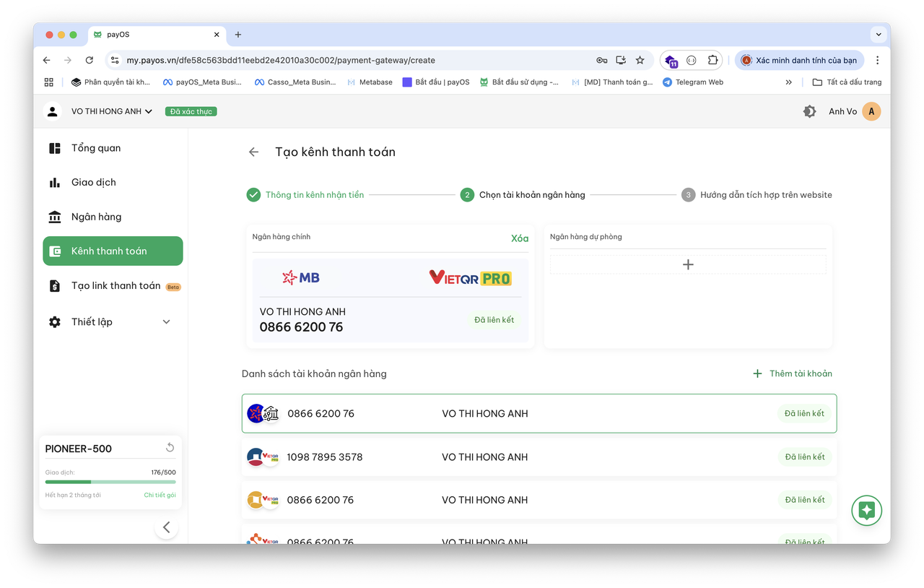Toggle the dark mode theme icon
This screenshot has width=924, height=588.
click(x=809, y=111)
